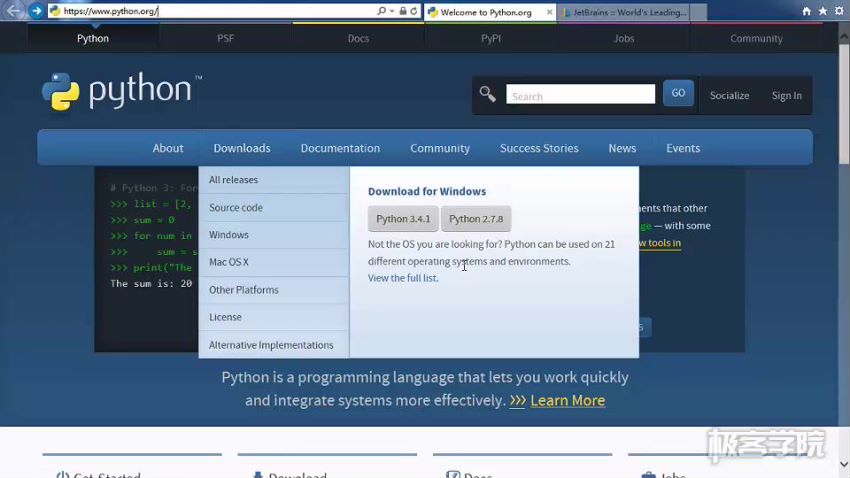Open the Socialize menu

click(x=729, y=95)
